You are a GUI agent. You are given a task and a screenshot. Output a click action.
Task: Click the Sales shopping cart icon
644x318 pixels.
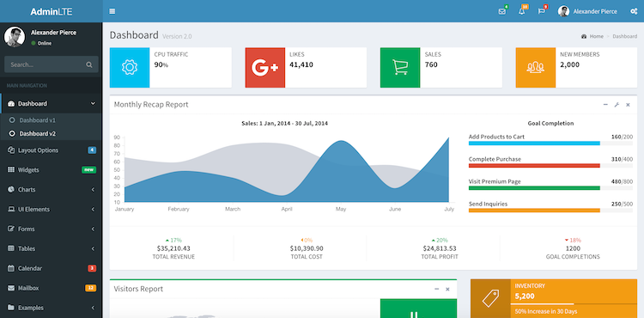(x=400, y=67)
